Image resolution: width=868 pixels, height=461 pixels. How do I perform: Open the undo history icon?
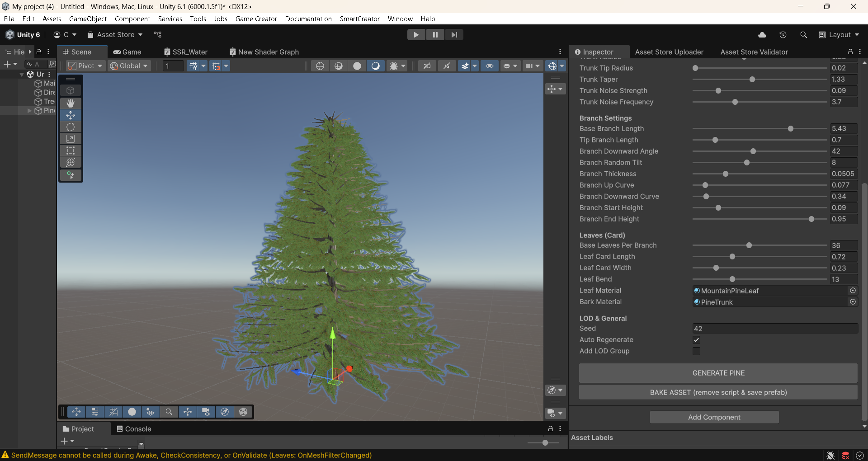point(783,35)
